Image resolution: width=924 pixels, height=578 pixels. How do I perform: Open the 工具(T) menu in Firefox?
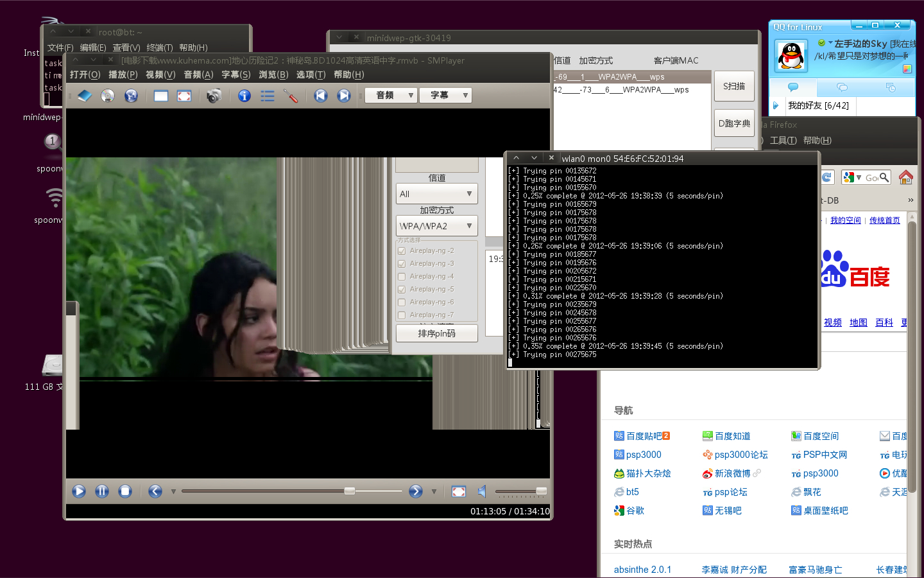783,140
